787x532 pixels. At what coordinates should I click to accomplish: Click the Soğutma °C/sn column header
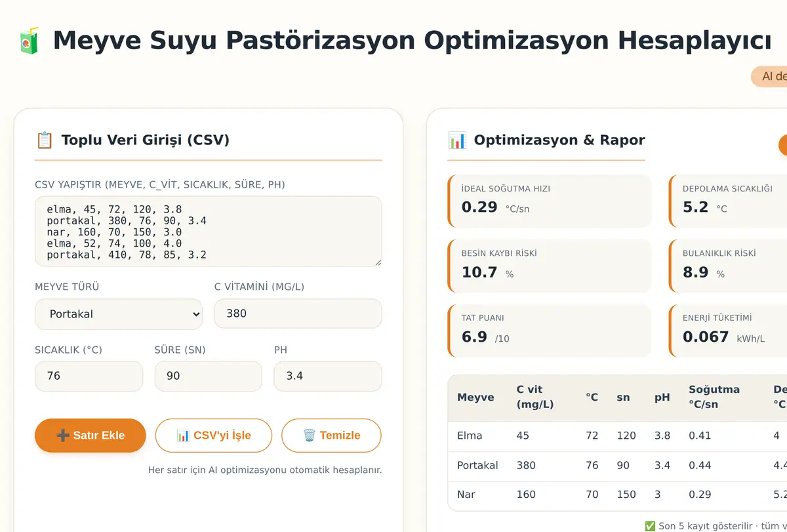pyautogui.click(x=714, y=398)
